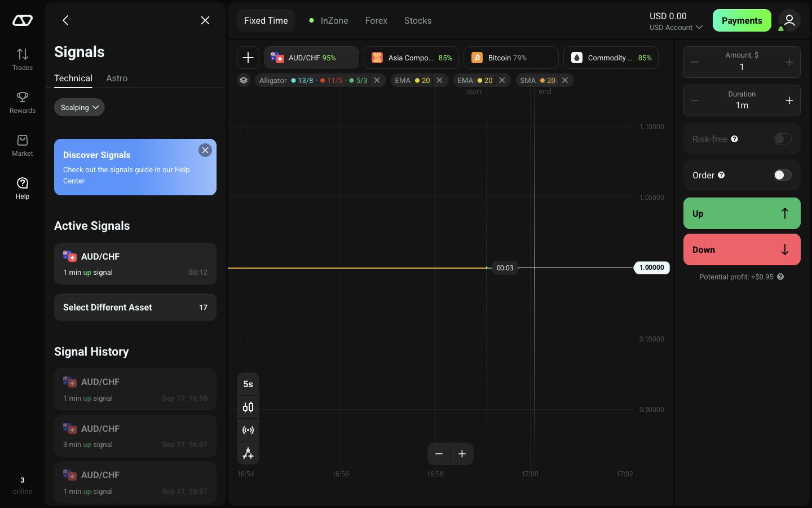Remove the SMA 20 indicator
812x508 pixels.
[x=565, y=80]
